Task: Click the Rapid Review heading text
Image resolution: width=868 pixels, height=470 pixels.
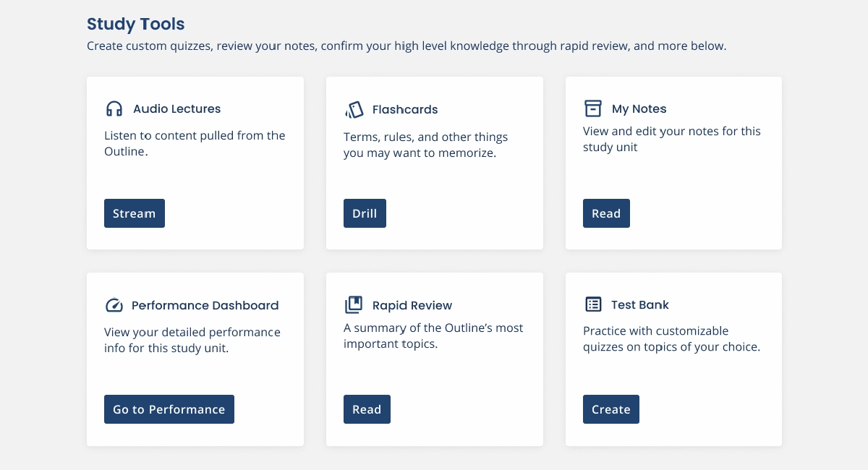Action: coord(412,305)
